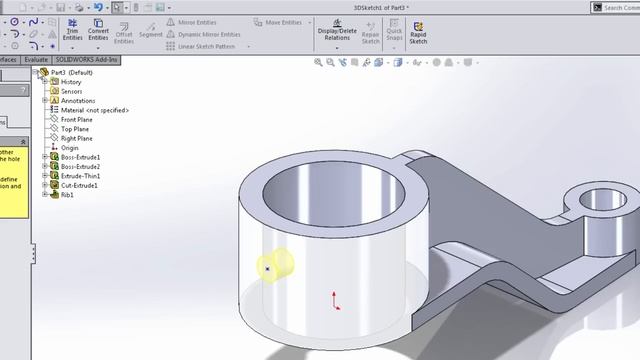Expand the History tree node
This screenshot has height=360, width=640.
(45, 82)
